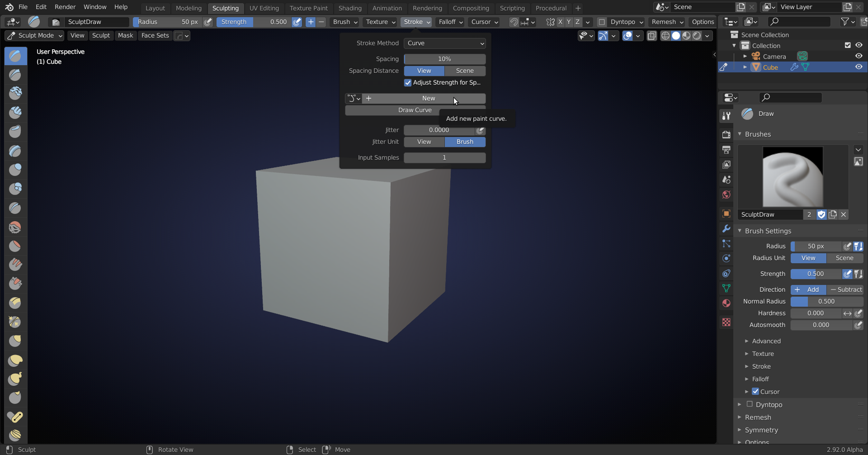Switch viewport to wireframe shading mode
The image size is (868, 455).
pyautogui.click(x=666, y=36)
